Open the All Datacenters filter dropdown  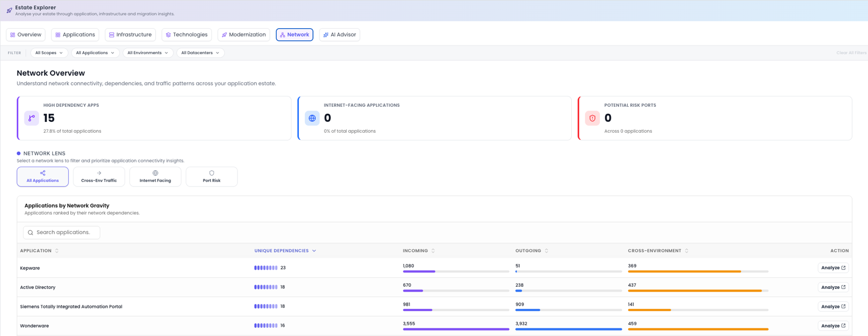coord(200,53)
